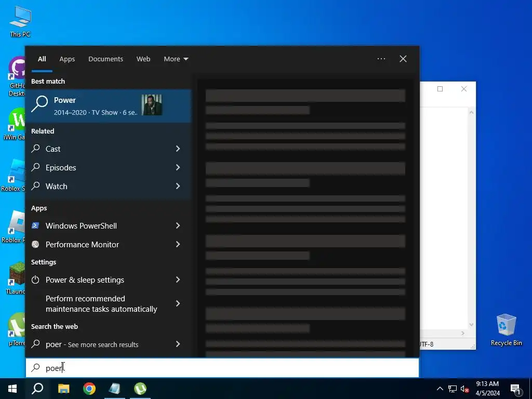Click the Notepad horizontal scrollbar right arrow
The image size is (532, 399).
[x=463, y=333]
